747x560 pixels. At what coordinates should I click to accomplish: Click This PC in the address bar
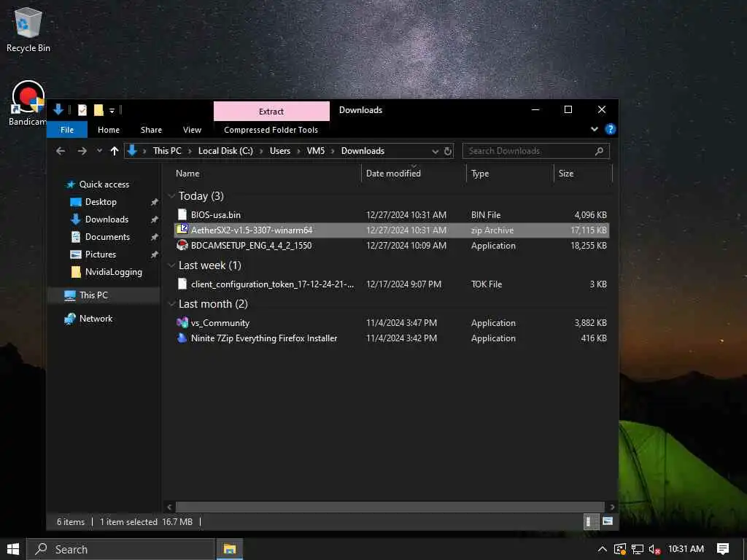coord(167,151)
